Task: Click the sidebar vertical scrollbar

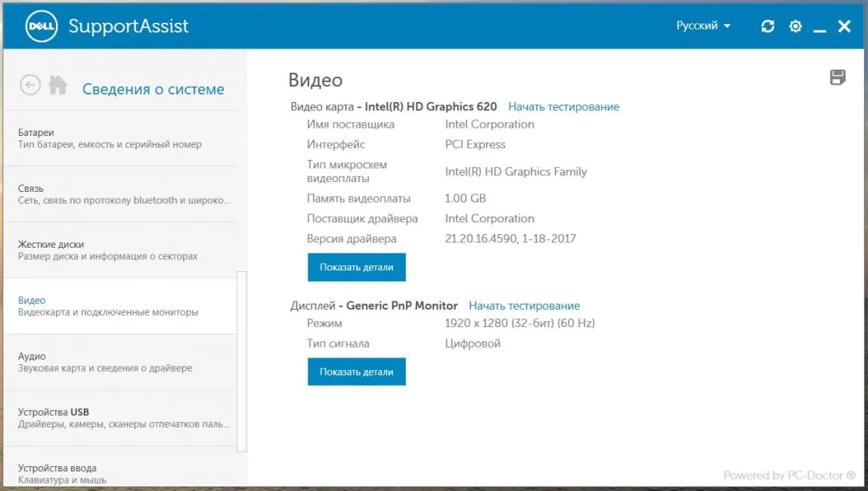Action: click(x=242, y=362)
